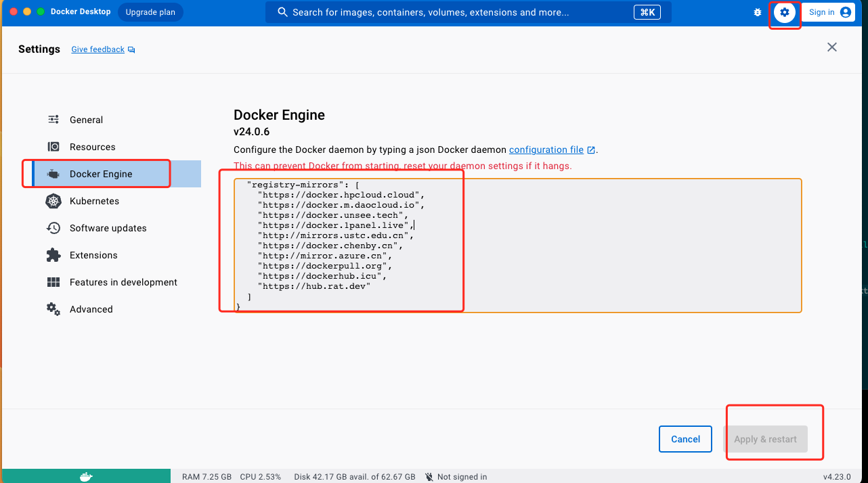Click the feedback speech bubble icon
Image resolution: width=868 pixels, height=483 pixels.
click(x=131, y=50)
